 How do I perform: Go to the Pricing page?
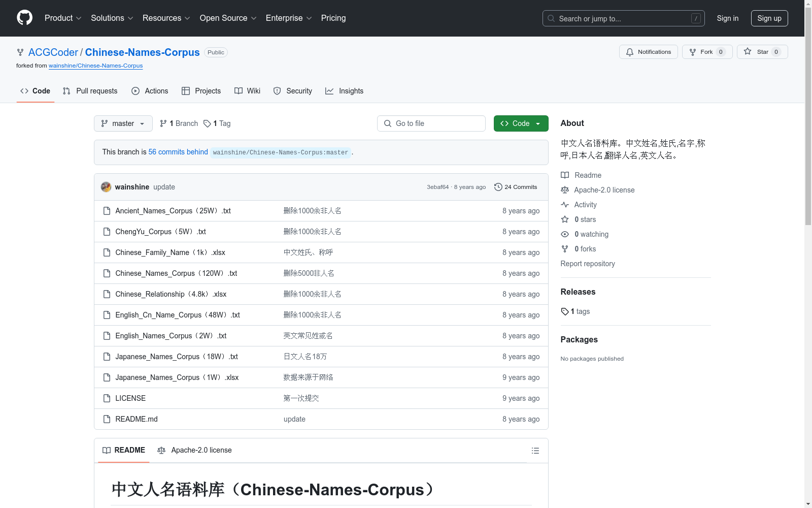pyautogui.click(x=333, y=18)
